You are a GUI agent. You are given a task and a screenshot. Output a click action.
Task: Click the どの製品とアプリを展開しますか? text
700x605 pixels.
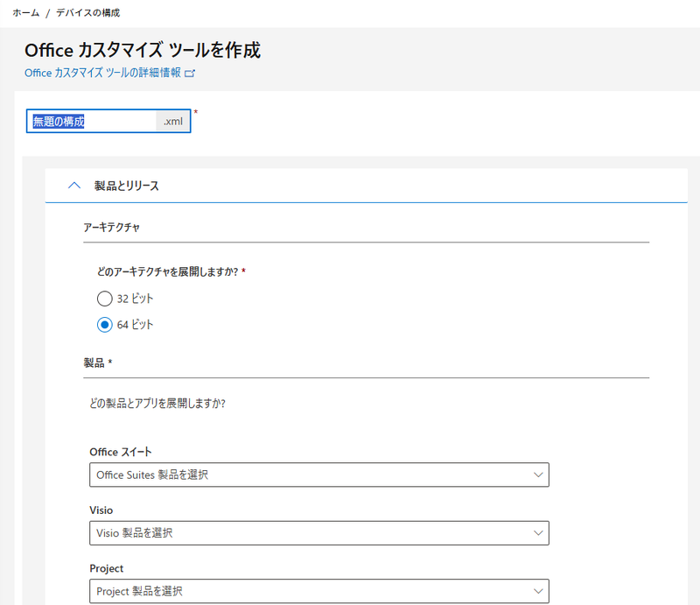(157, 404)
